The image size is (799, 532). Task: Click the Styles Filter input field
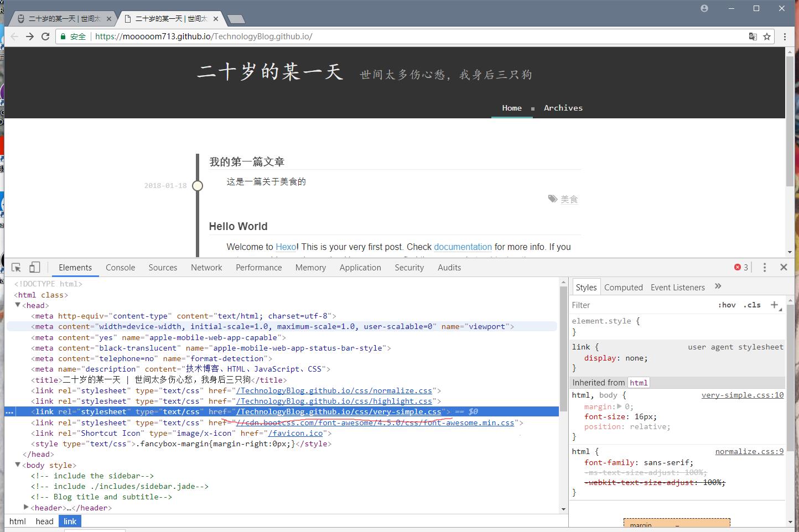click(642, 305)
